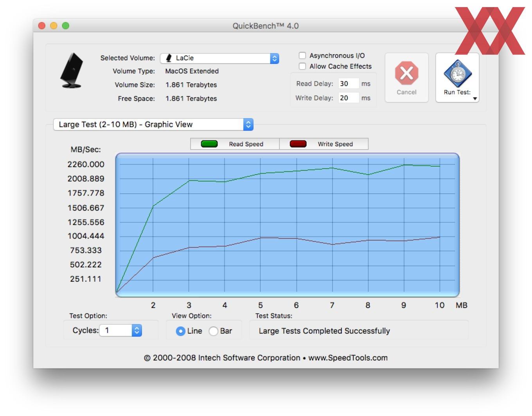
Task: Click the Free Space 1.861 Terabytes value
Action: [191, 98]
